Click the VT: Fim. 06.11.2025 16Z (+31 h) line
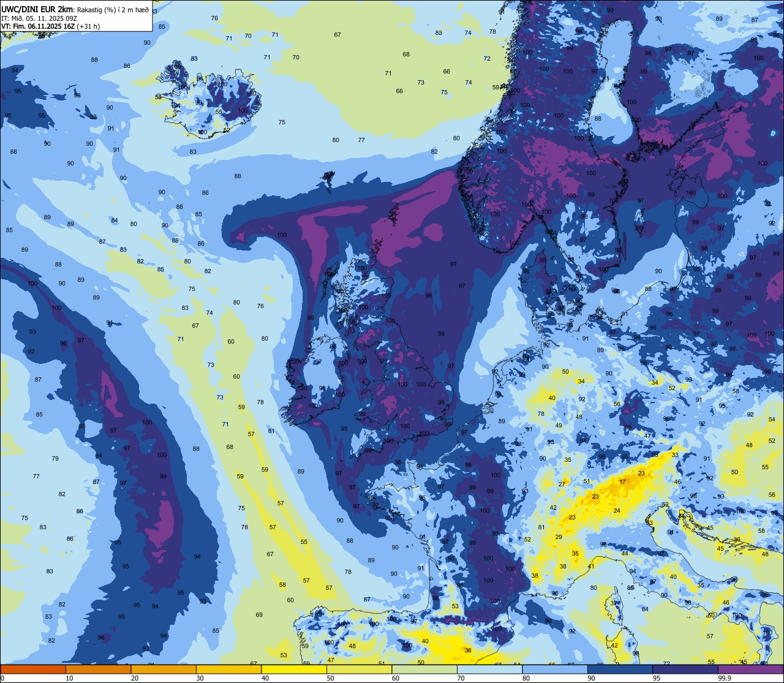 (x=50, y=26)
